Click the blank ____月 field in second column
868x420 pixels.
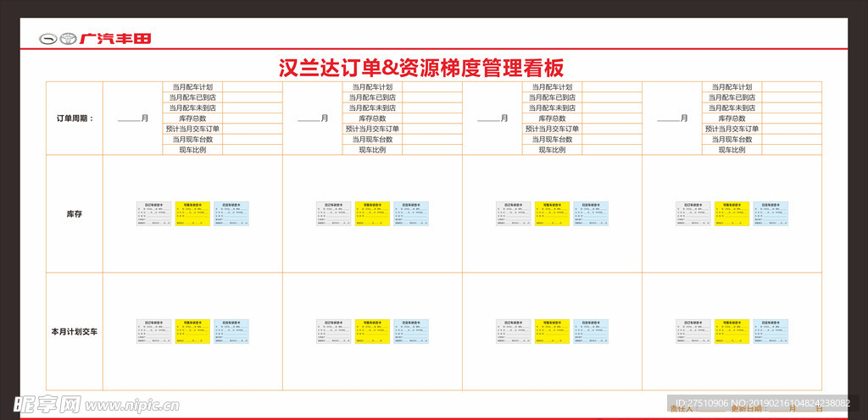click(313, 119)
